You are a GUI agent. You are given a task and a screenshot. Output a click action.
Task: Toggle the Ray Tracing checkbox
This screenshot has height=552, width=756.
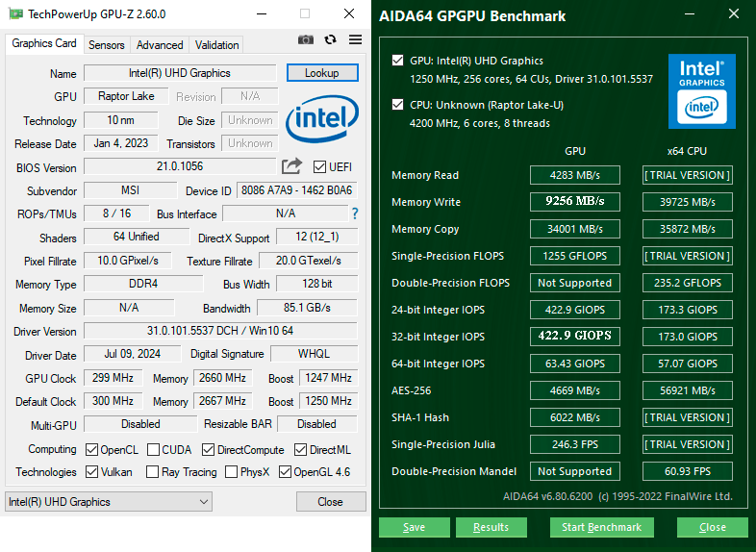(x=152, y=471)
